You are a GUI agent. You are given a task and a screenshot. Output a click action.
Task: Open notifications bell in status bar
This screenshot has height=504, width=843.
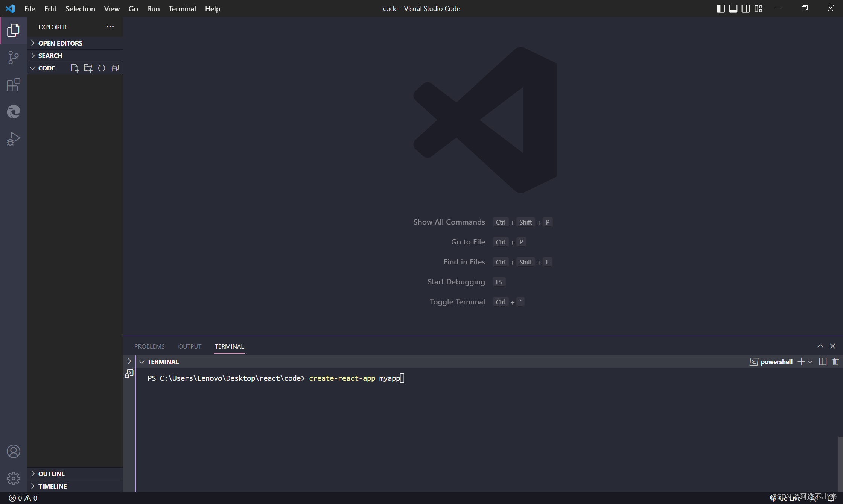(831, 498)
